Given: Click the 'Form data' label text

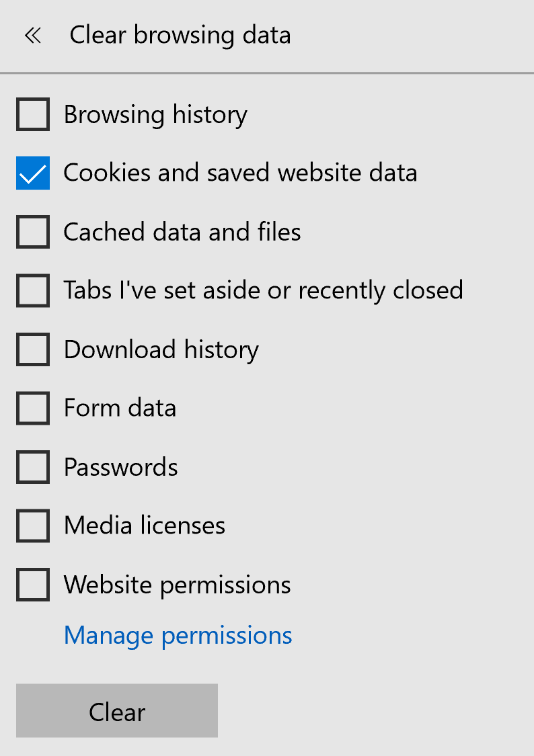Looking at the screenshot, I should (x=120, y=408).
